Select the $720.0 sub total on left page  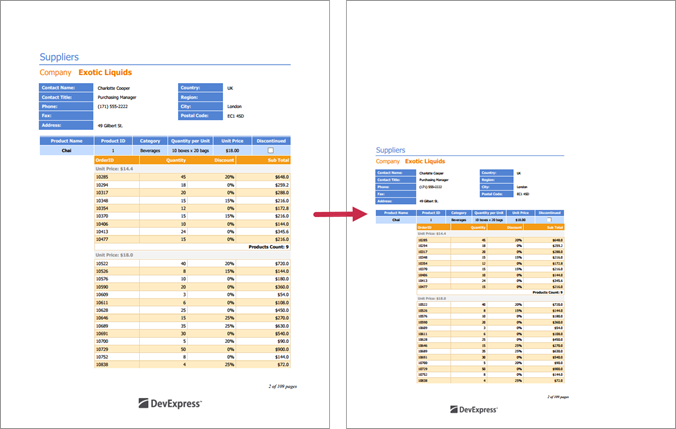tap(282, 263)
